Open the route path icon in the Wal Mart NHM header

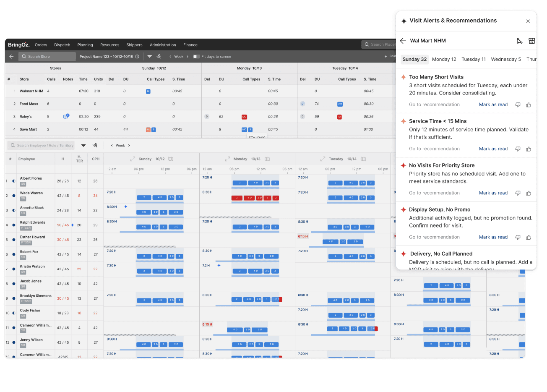tap(519, 41)
